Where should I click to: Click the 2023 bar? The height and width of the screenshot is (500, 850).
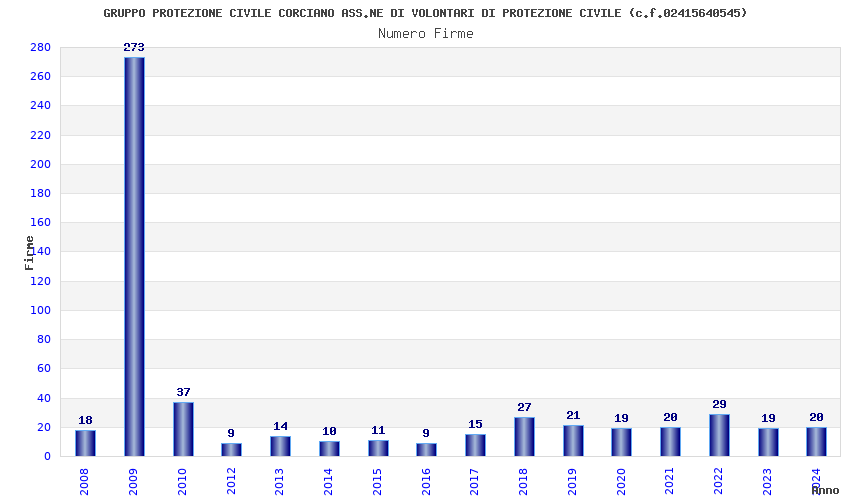point(768,442)
